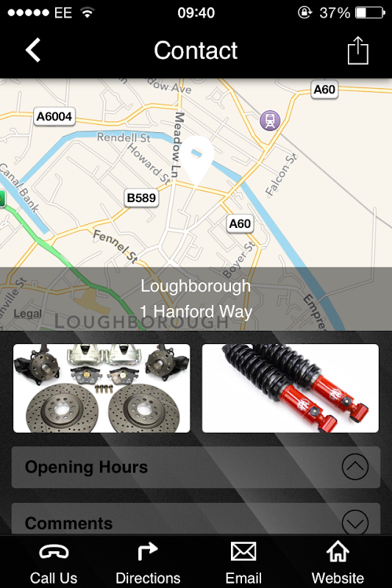Tap the Email envelope icon
This screenshot has width=392, height=588.
tap(243, 551)
